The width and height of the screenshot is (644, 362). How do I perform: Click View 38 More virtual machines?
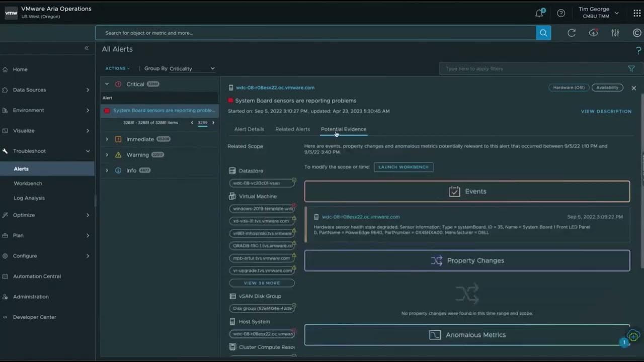click(x=262, y=283)
